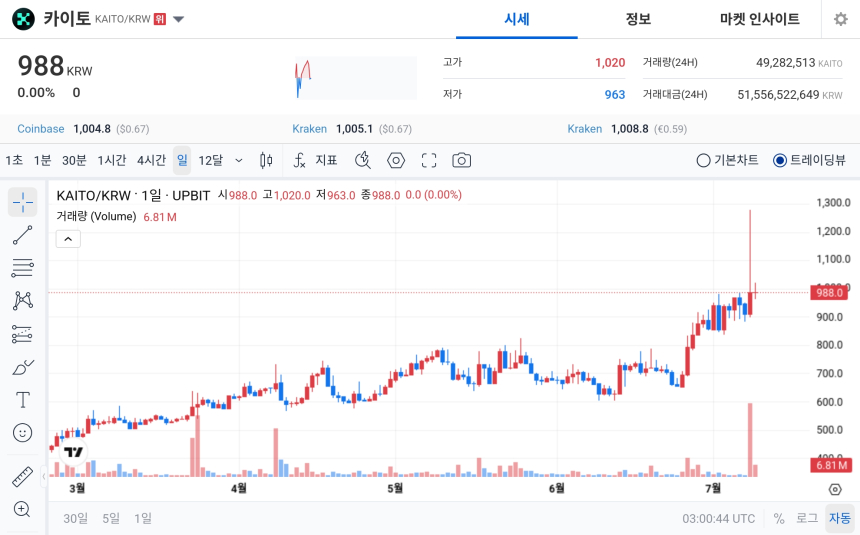Select the 기본차트 radio option
860x535 pixels.
[727, 160]
